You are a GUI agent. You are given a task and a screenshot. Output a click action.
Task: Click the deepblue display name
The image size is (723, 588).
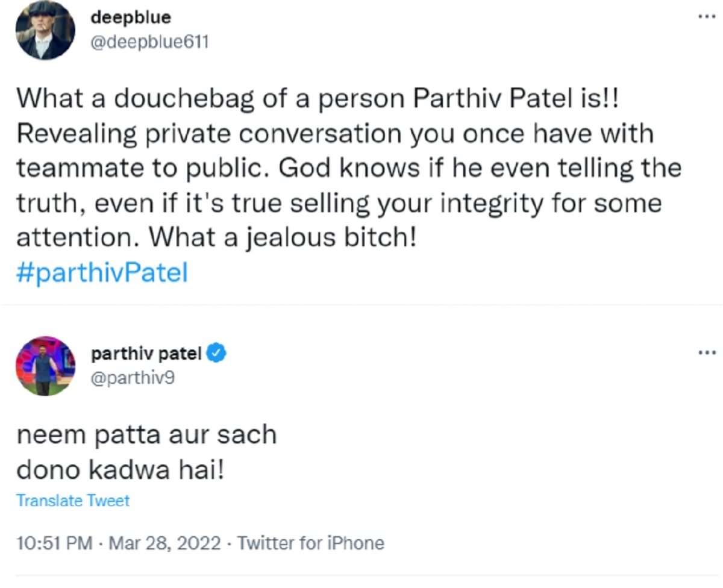(131, 17)
